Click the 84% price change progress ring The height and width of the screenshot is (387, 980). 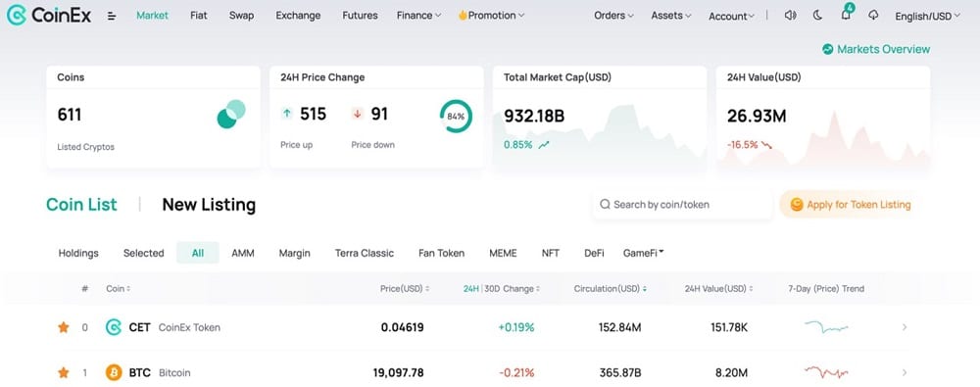tap(457, 117)
